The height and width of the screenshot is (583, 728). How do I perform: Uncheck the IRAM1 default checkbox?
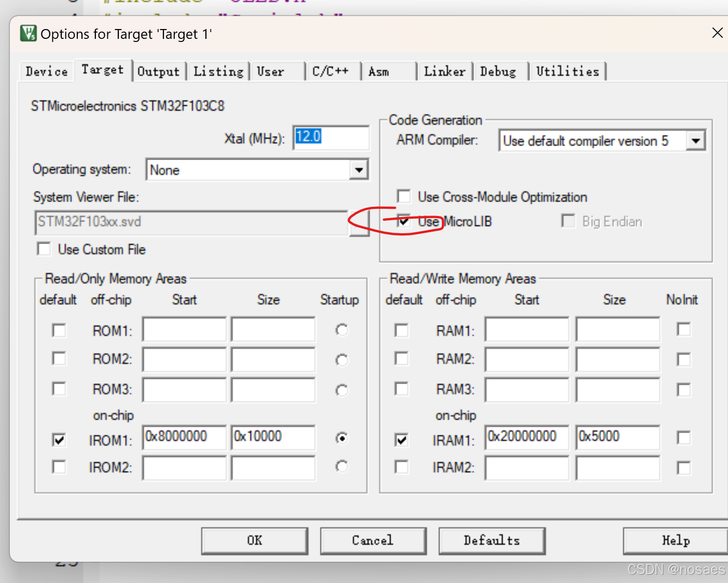coord(401,440)
